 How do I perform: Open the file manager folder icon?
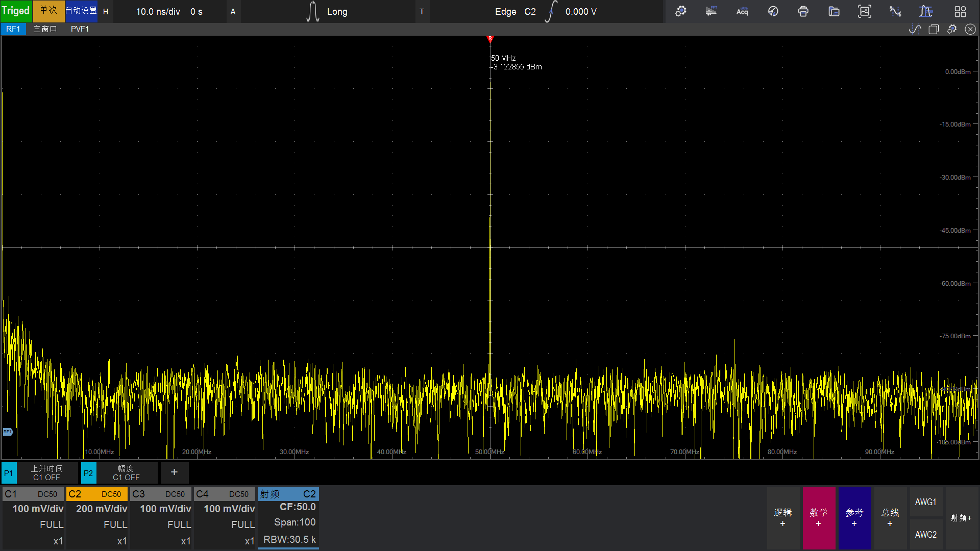834,11
